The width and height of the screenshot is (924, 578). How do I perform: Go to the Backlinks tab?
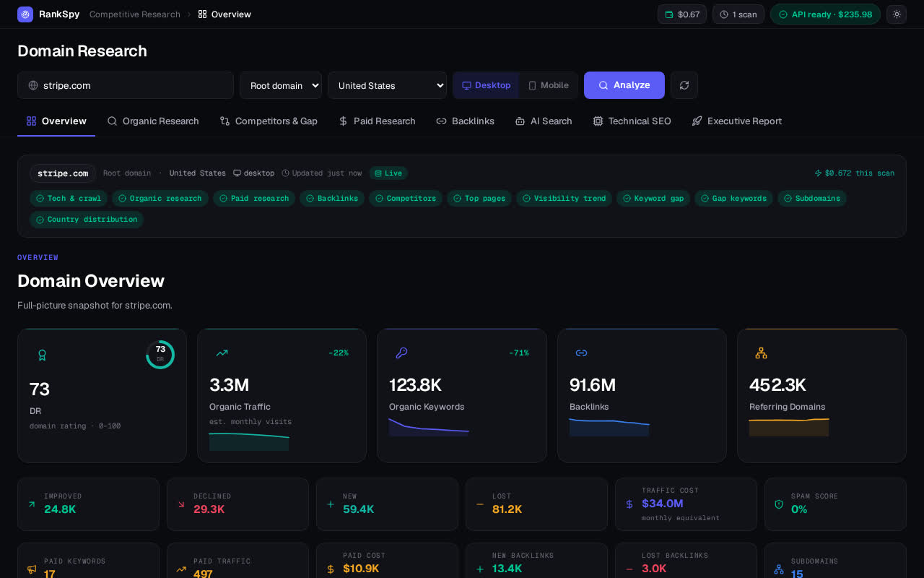pos(466,121)
